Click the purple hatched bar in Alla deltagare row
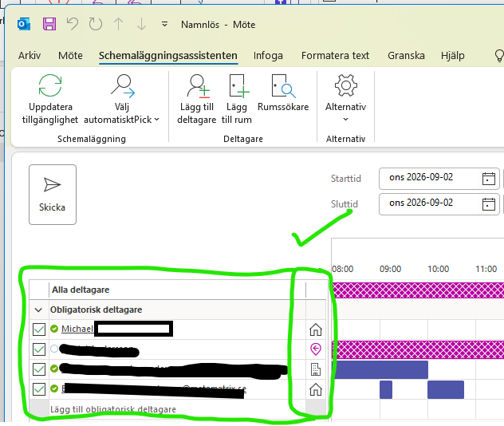This screenshot has width=504, height=426. point(418,290)
